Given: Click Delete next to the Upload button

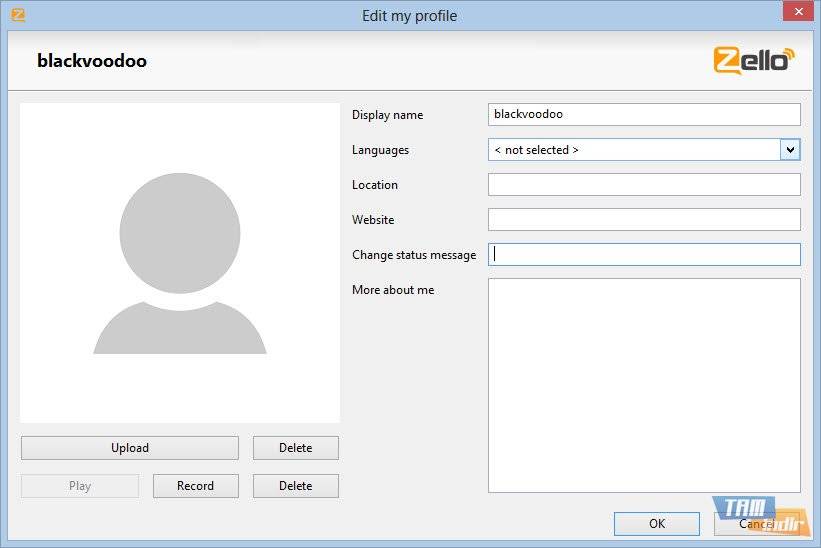Looking at the screenshot, I should [295, 448].
